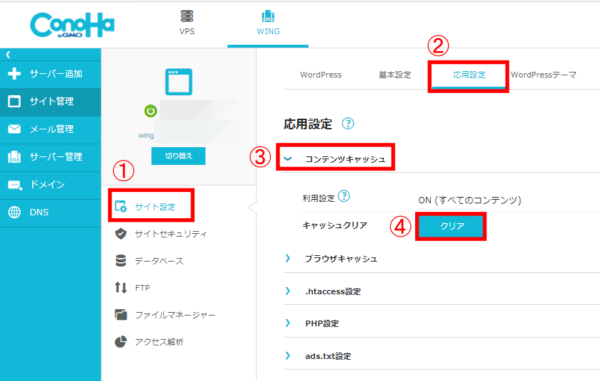Open help icon next to 応用設定 heading
The image size is (600, 381).
[348, 124]
